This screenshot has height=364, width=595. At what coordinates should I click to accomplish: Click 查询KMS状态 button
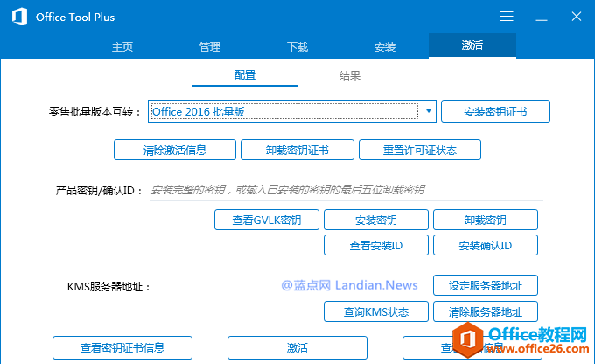[x=376, y=311]
